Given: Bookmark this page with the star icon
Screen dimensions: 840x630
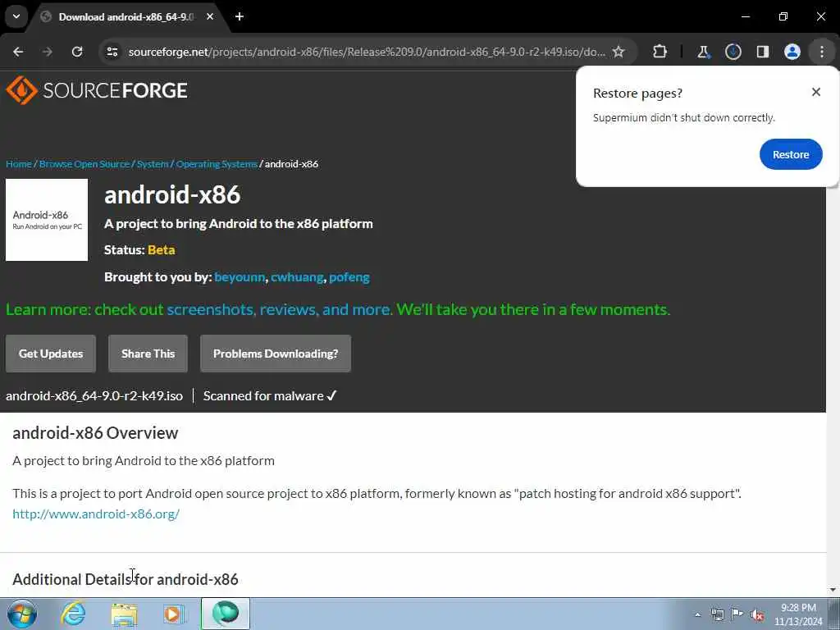Looking at the screenshot, I should (619, 52).
